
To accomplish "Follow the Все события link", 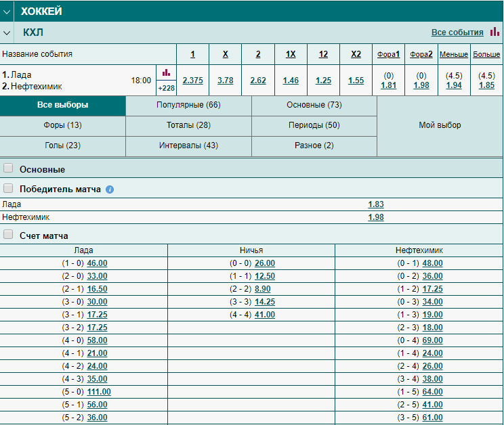I will click(x=457, y=32).
